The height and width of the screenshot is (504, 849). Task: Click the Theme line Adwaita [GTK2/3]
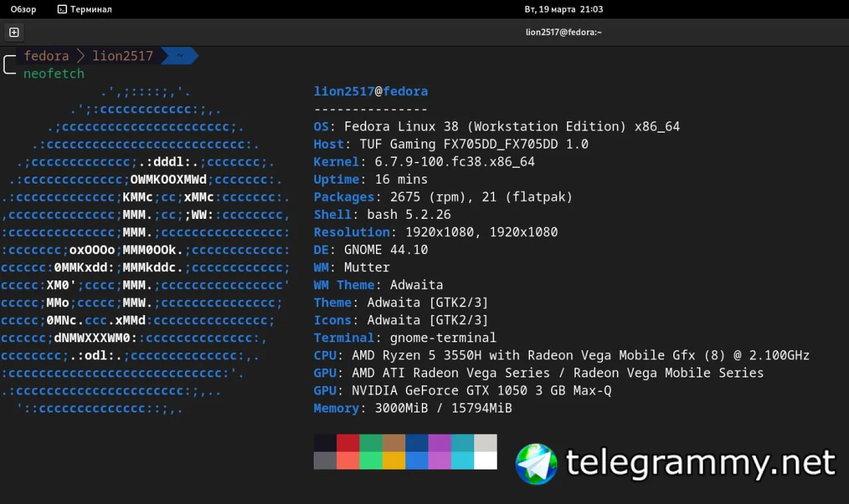click(x=401, y=302)
